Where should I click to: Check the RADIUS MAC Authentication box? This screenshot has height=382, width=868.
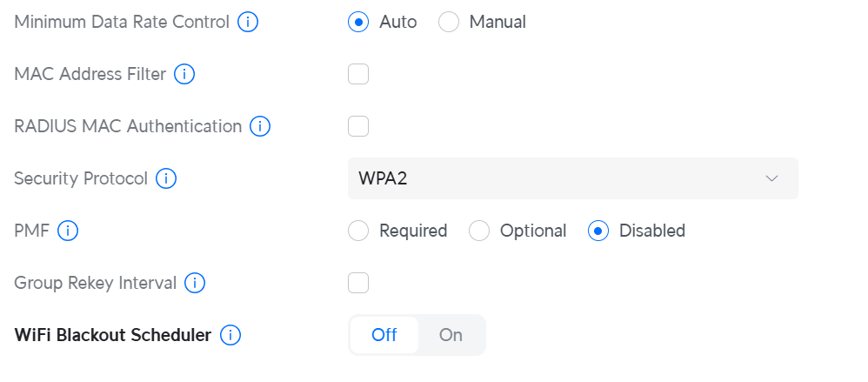(358, 126)
